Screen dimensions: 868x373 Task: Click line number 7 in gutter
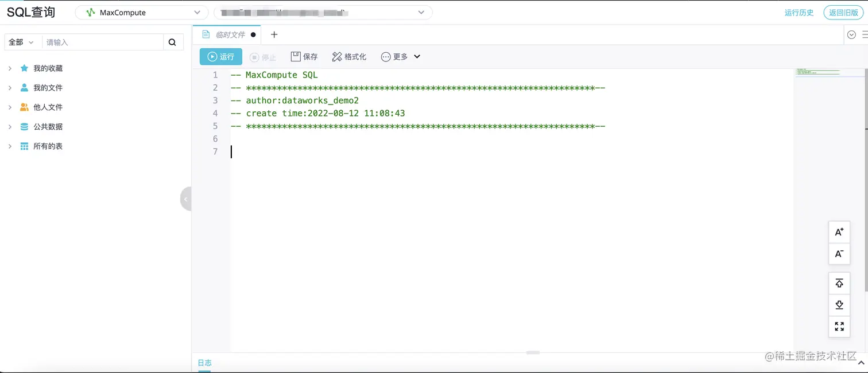point(215,151)
